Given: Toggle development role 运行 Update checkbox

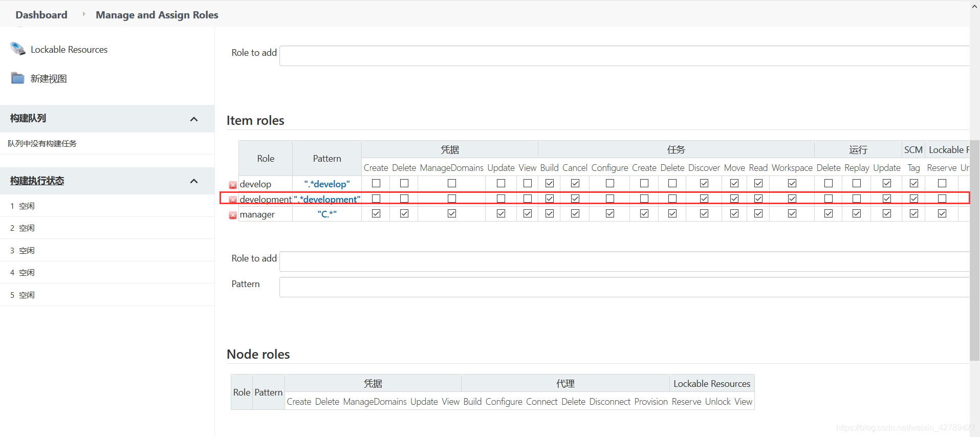Looking at the screenshot, I should point(887,199).
